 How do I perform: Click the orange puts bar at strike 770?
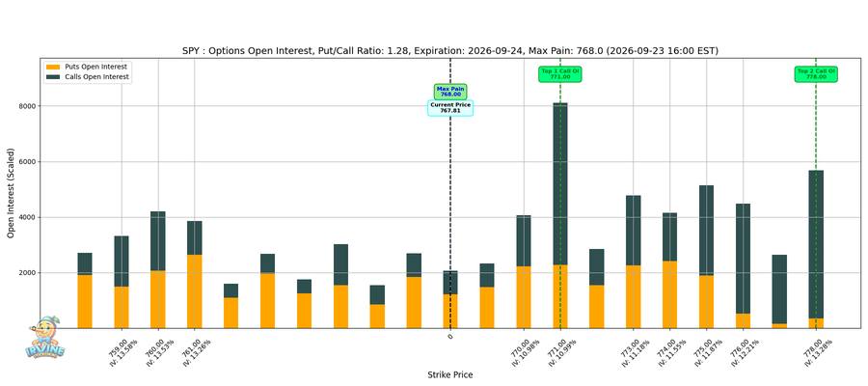coord(524,297)
